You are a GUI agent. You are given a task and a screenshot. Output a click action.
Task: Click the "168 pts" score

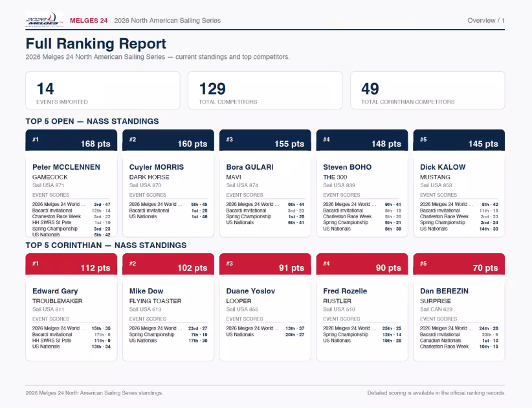tap(95, 144)
